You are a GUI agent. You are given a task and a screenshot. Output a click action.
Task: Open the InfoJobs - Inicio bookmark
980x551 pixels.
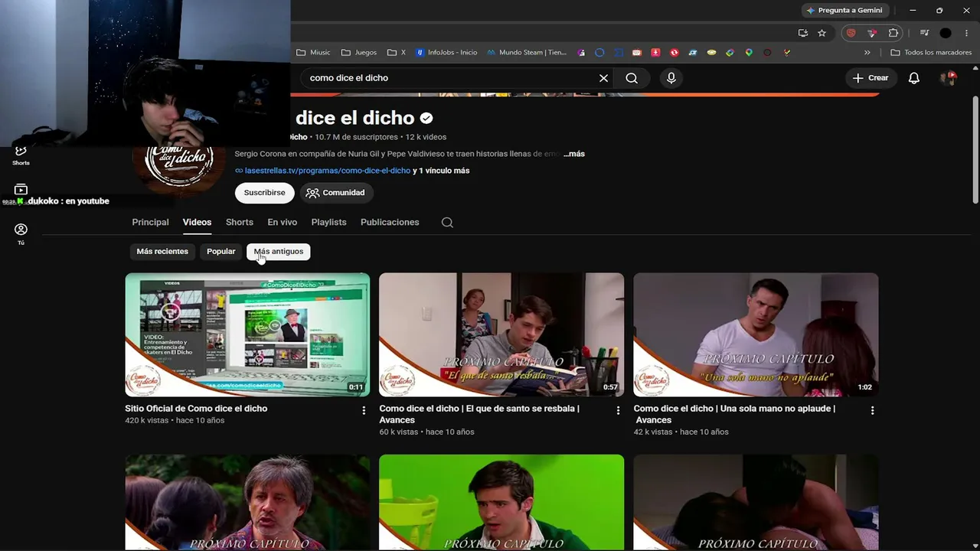click(446, 53)
